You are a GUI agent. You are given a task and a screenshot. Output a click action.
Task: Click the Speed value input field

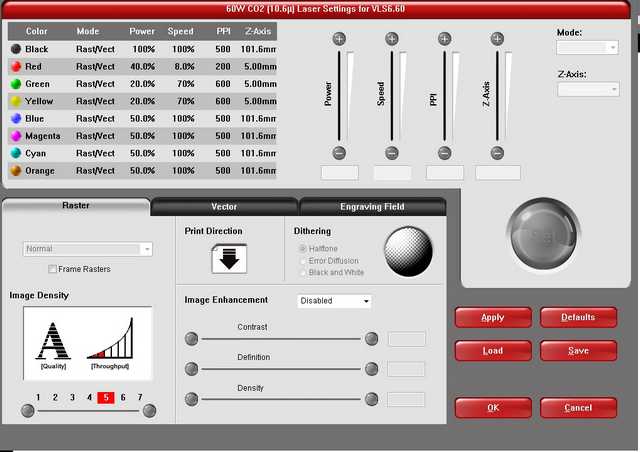coord(392,173)
